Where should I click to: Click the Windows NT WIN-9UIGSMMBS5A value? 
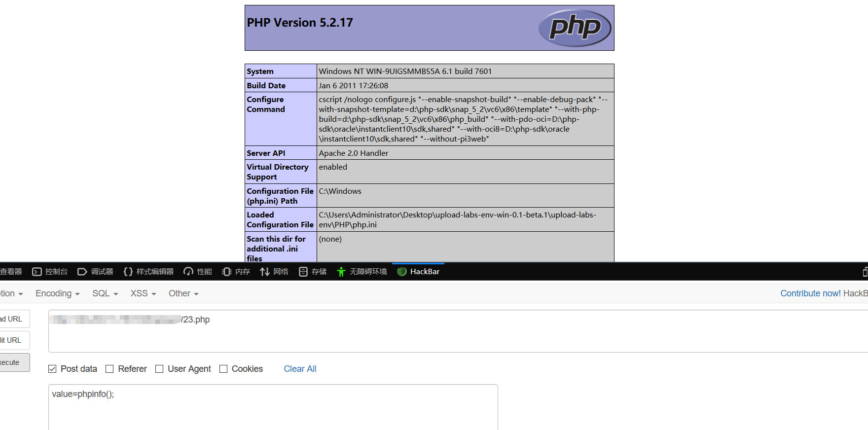pos(405,72)
